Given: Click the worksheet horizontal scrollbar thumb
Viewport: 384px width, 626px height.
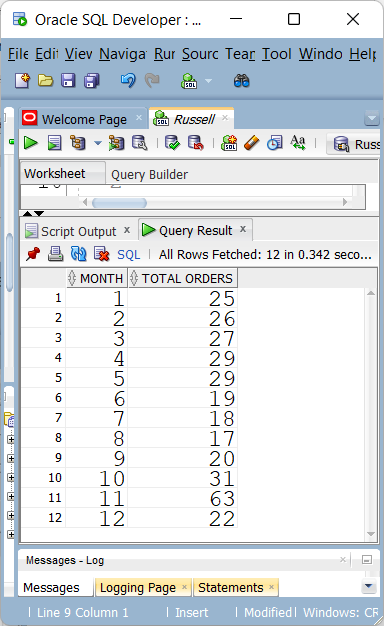Looking at the screenshot, I should (119, 203).
